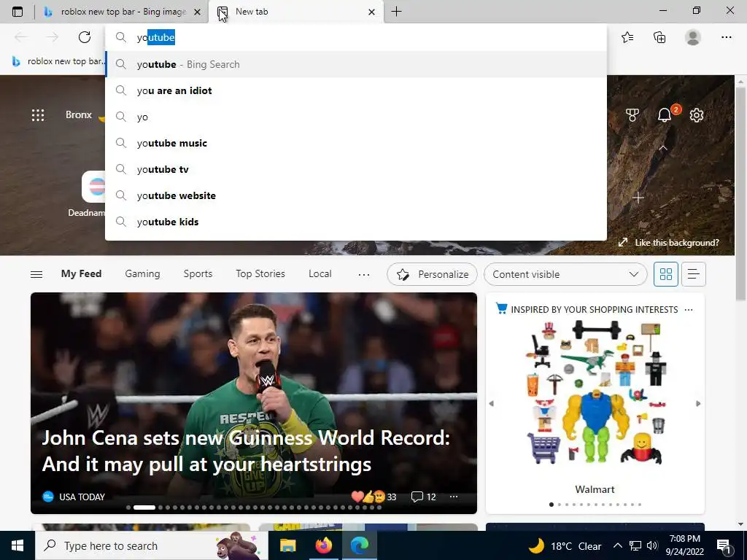Open Action Center notifications icon

tap(724, 545)
